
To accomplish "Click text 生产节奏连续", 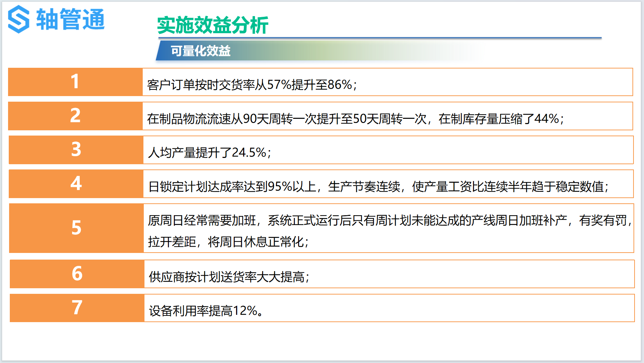I will [364, 187].
